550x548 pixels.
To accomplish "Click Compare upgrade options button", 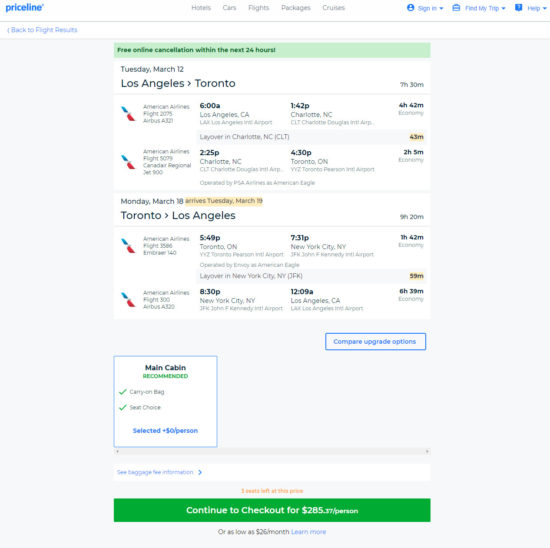I will [375, 341].
